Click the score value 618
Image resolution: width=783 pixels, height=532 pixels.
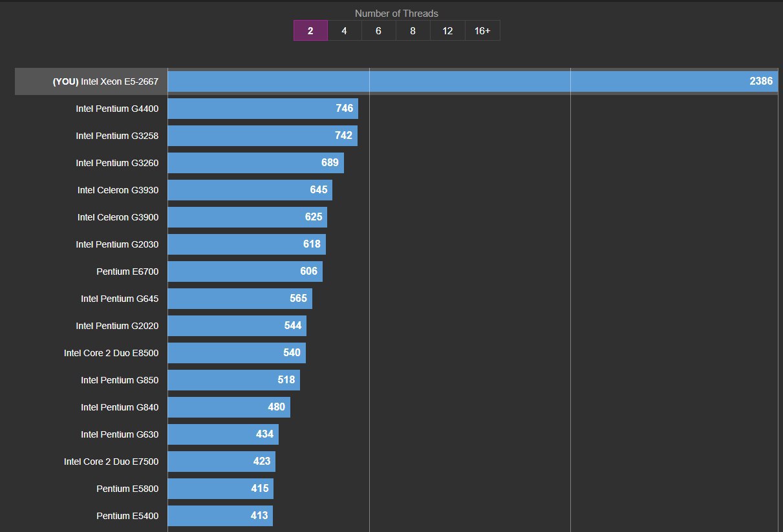pos(312,244)
